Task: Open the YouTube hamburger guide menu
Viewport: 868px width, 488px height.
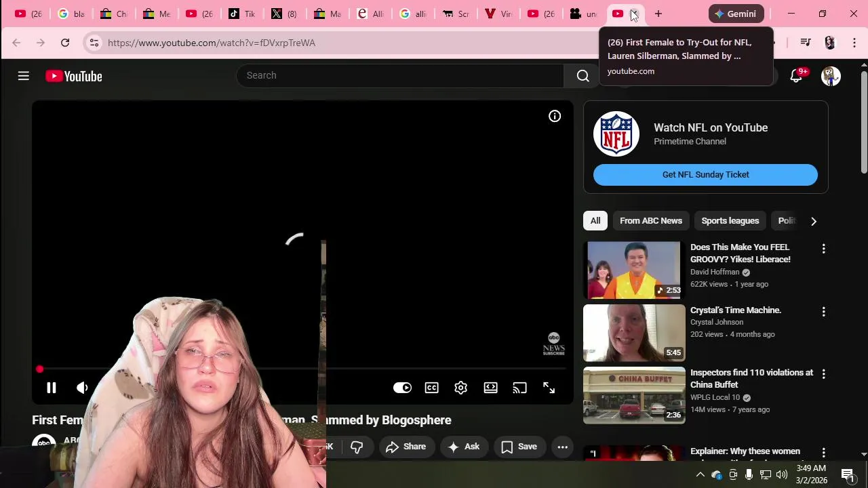Action: [24, 76]
